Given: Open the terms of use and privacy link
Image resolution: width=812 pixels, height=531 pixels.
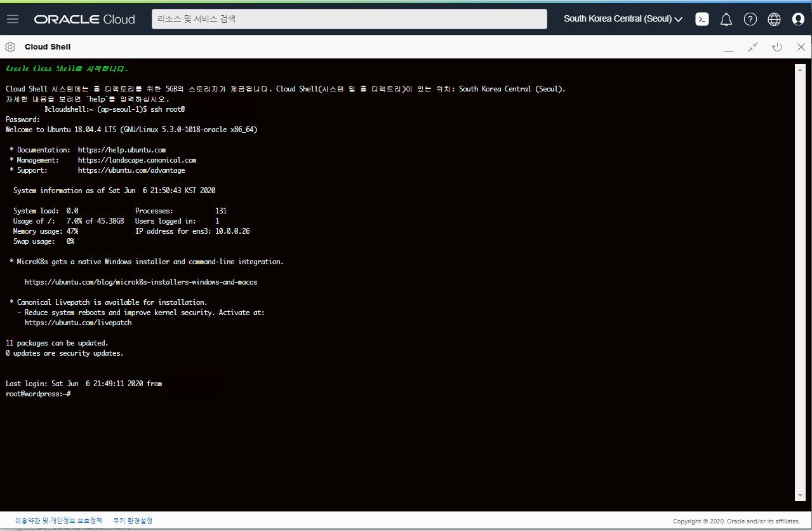Looking at the screenshot, I should [58, 521].
